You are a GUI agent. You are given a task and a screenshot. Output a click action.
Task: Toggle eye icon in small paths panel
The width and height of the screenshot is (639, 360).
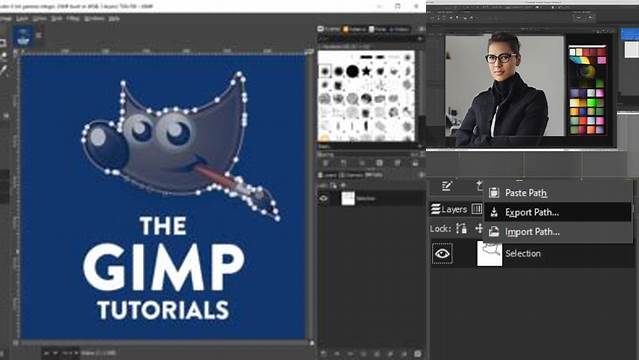(x=324, y=199)
